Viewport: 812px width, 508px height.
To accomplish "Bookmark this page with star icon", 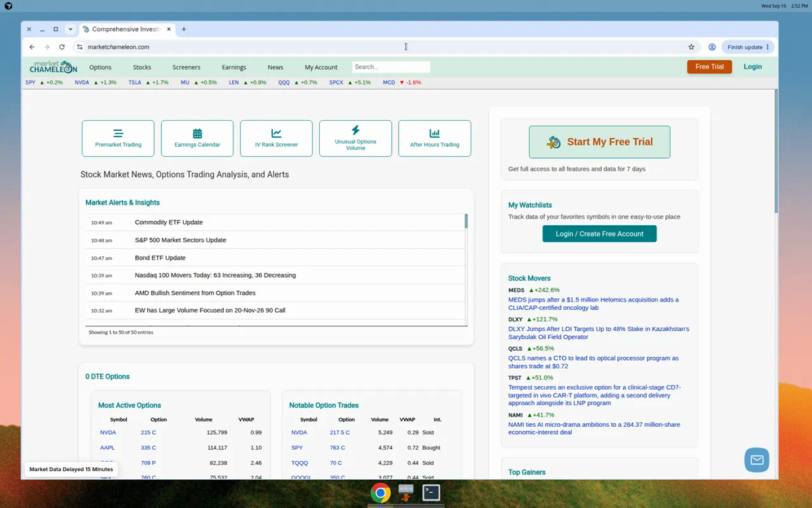I will point(691,47).
